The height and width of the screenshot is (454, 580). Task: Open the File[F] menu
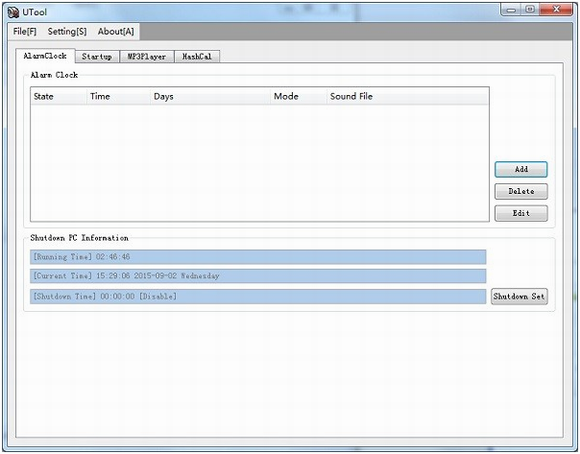(25, 31)
